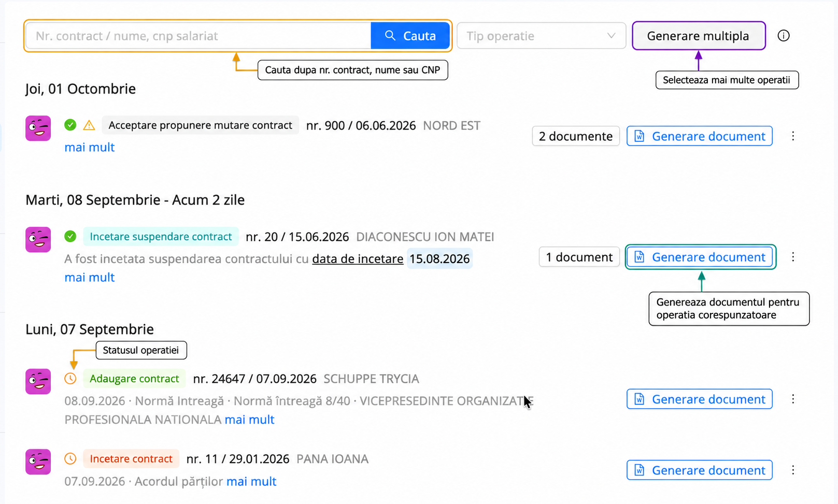Click the NORD EST label
The width and height of the screenshot is (838, 504).
[x=451, y=125]
